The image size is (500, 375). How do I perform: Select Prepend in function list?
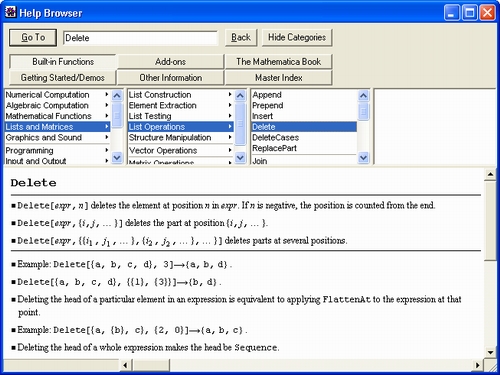tap(304, 105)
